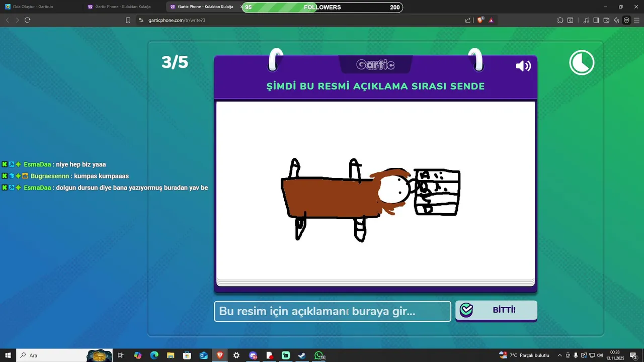The width and height of the screenshot is (644, 362).
Task: Open the Leo AI sparkle icon
Action: [x=616, y=20]
